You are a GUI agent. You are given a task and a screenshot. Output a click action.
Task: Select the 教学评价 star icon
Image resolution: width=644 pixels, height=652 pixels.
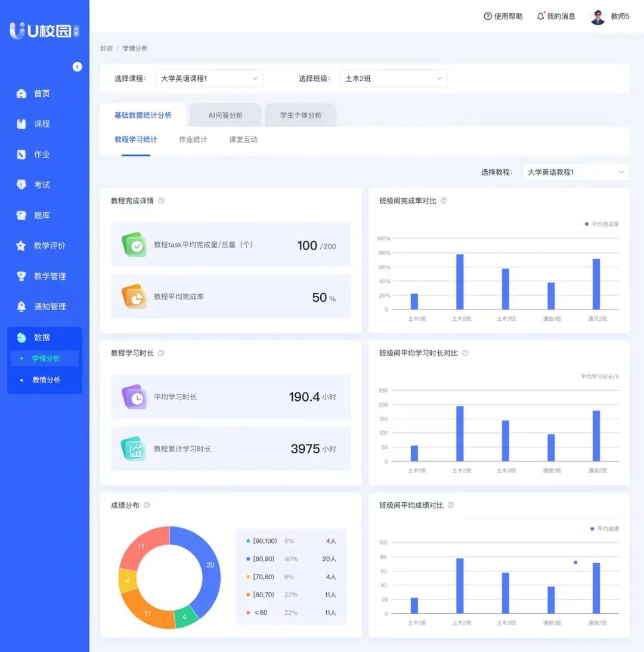click(21, 246)
